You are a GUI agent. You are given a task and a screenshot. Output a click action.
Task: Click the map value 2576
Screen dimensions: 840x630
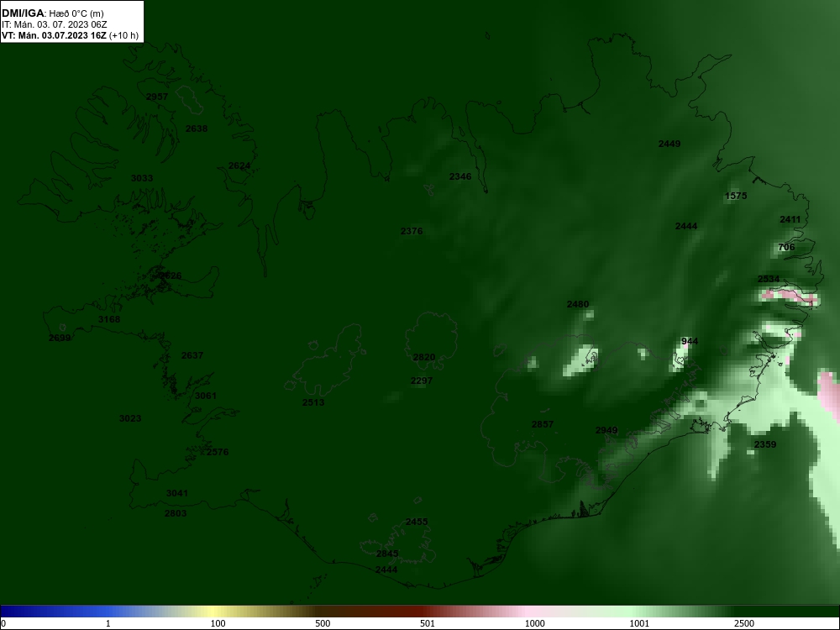(218, 452)
